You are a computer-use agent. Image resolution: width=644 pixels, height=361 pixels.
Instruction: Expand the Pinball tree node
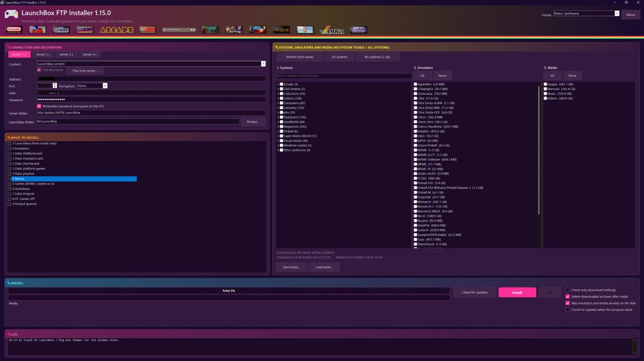click(x=277, y=131)
